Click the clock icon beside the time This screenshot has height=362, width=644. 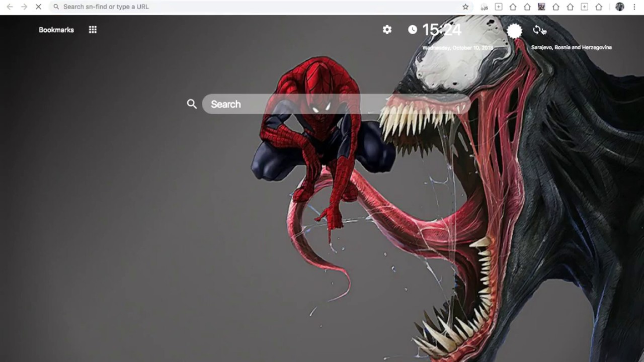coord(413,30)
